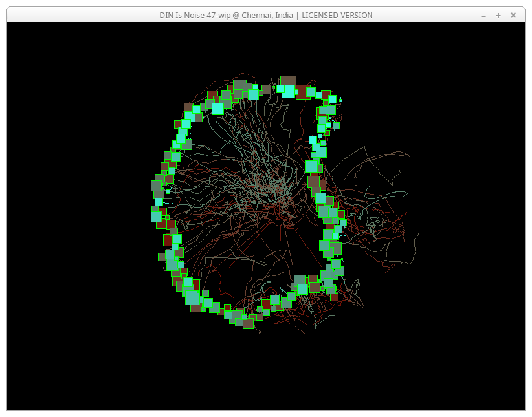Viewport: 532px width, 417px height.
Task: Select the bottommost brown drone of the ring
Action: click(249, 323)
